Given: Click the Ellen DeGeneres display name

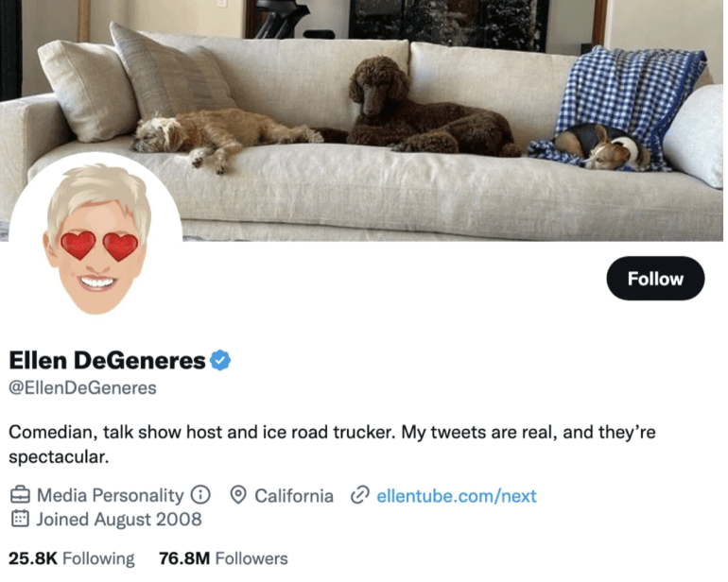Looking at the screenshot, I should coord(107,360).
